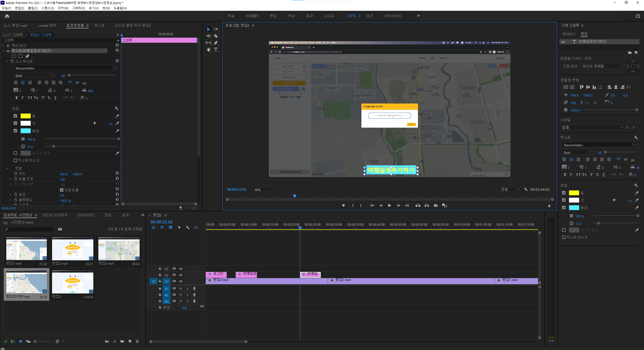Open pin-to video frame dropdown
644x350 pixels.
(x=602, y=66)
